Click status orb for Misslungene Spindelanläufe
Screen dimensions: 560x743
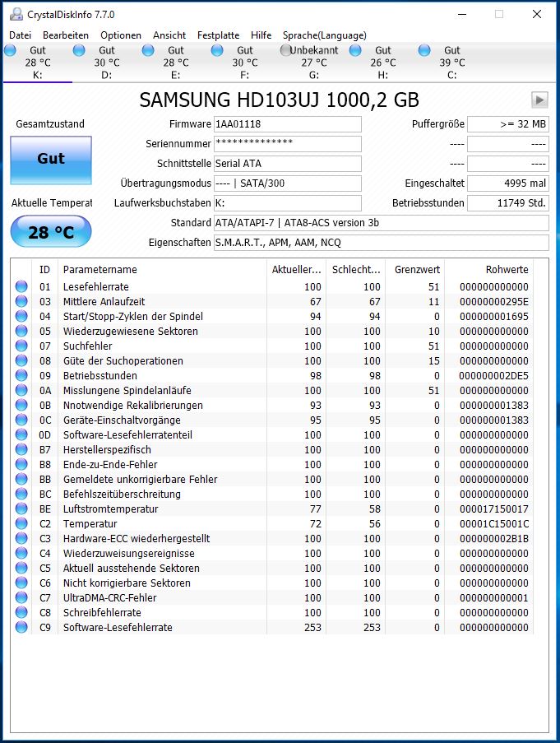point(21,390)
